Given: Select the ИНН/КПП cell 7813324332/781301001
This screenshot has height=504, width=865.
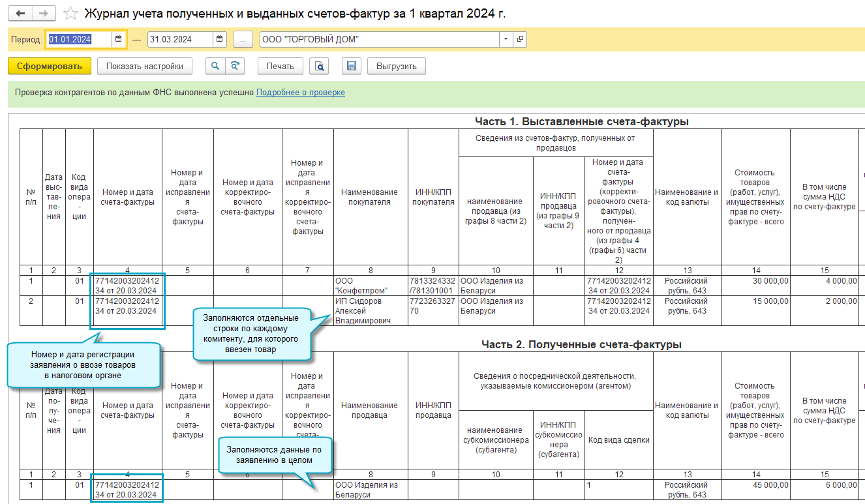Looking at the screenshot, I should coord(433,286).
